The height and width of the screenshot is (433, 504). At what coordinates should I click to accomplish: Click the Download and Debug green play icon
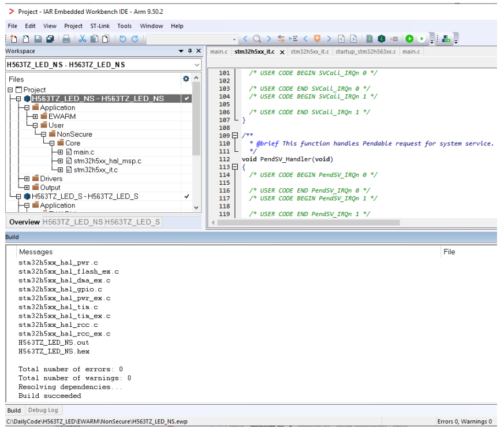pos(409,39)
